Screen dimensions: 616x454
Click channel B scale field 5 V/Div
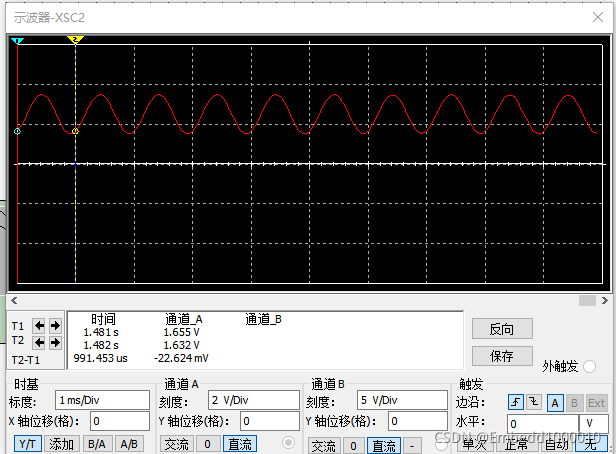click(x=402, y=400)
